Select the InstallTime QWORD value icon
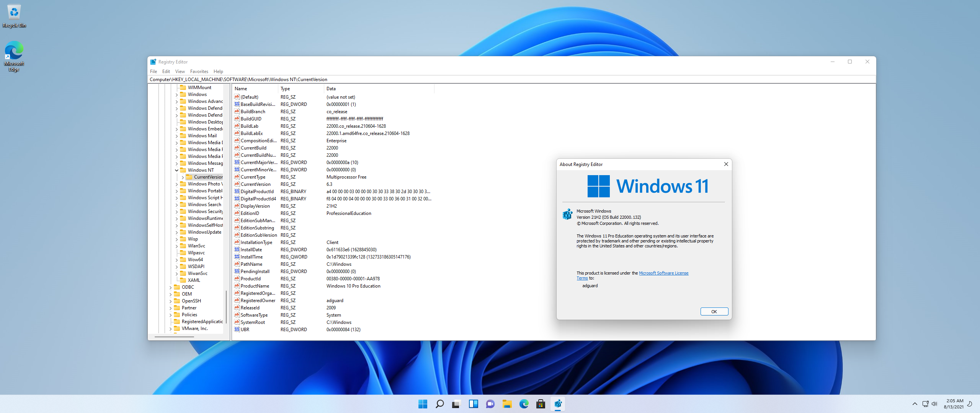The image size is (980, 413). pyautogui.click(x=237, y=257)
